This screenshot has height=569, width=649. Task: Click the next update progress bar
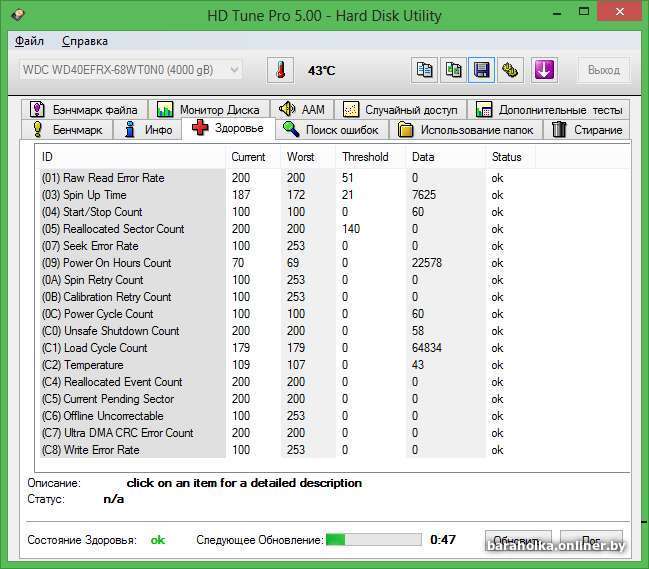pos(374,540)
